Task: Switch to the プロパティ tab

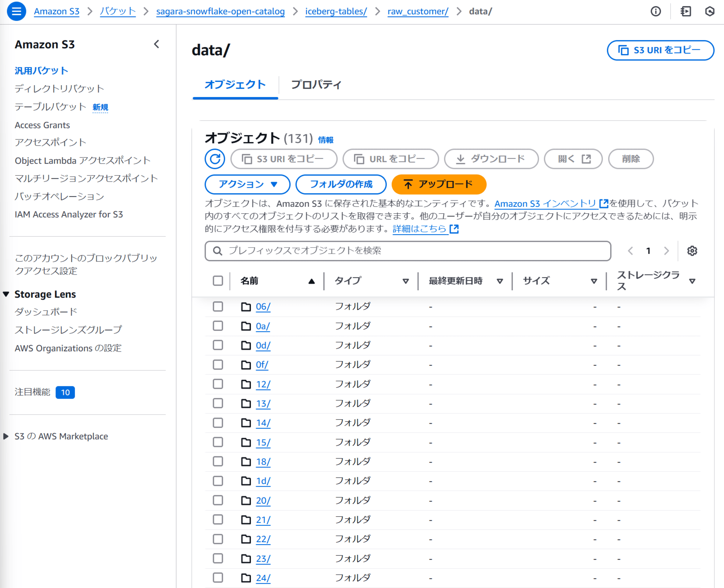Action: pos(316,85)
